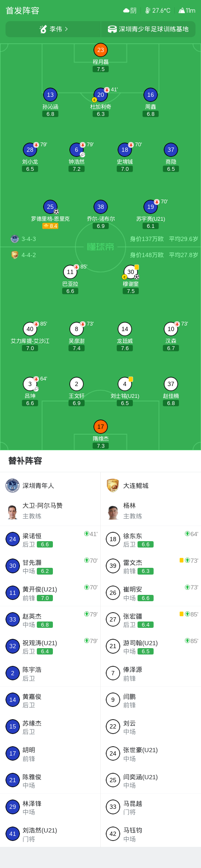Viewport: 201px width, 868px height.
Task: Tap the 大连鲲城 team crest in substitutes
Action: (113, 485)
